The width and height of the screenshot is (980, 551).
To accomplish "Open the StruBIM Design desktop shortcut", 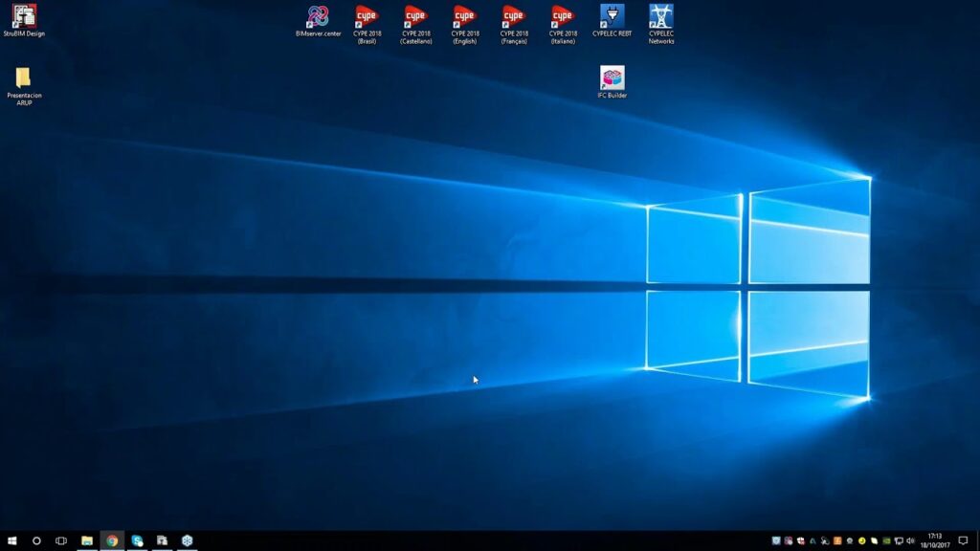I will click(x=24, y=17).
